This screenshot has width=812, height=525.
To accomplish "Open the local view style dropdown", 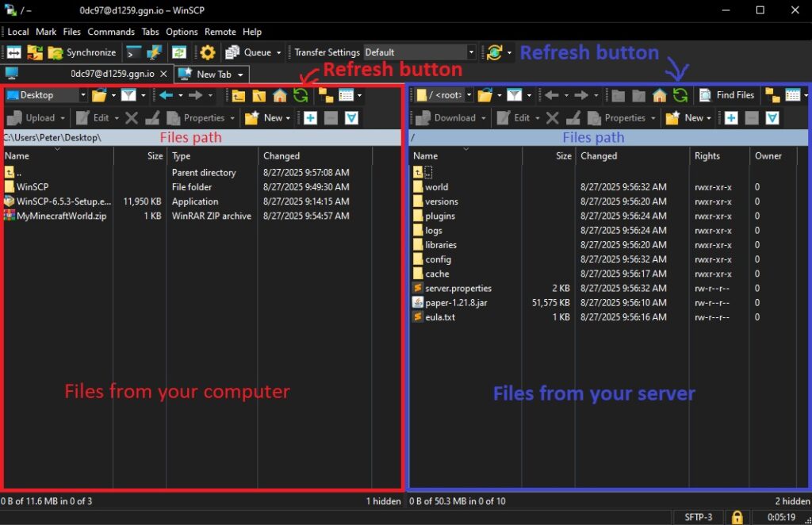I will pyautogui.click(x=359, y=95).
